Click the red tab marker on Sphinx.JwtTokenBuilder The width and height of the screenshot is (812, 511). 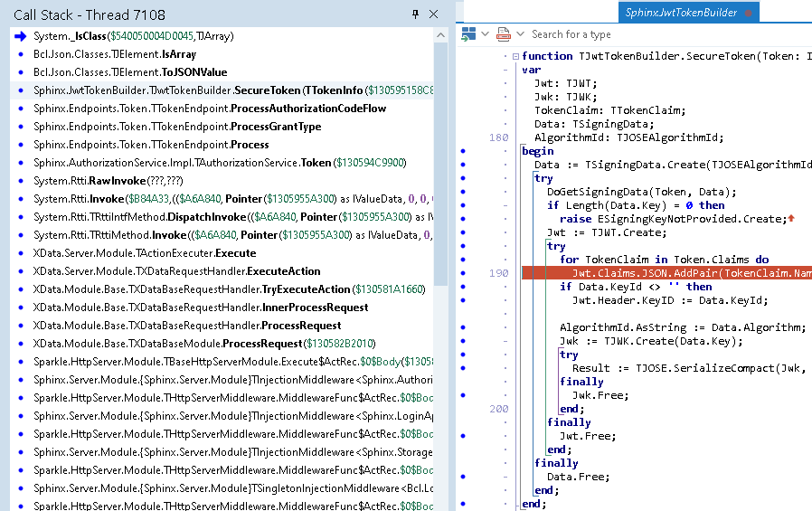click(x=747, y=13)
